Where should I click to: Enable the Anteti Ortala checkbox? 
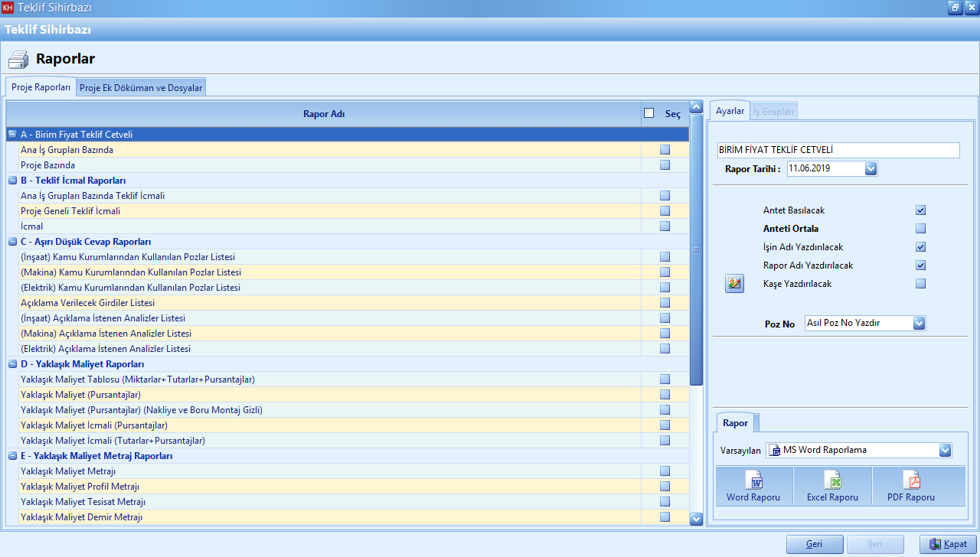[921, 229]
